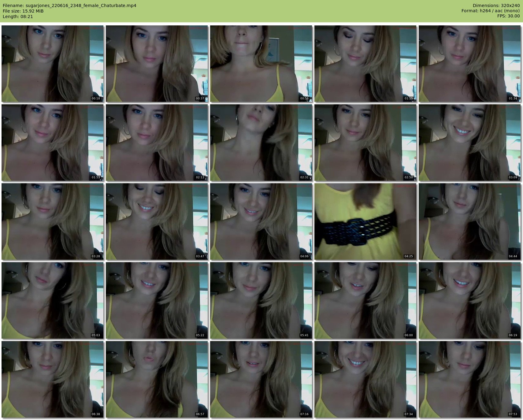523x420 pixels.
Task: Select the frame at 06:19
Action: click(470, 300)
